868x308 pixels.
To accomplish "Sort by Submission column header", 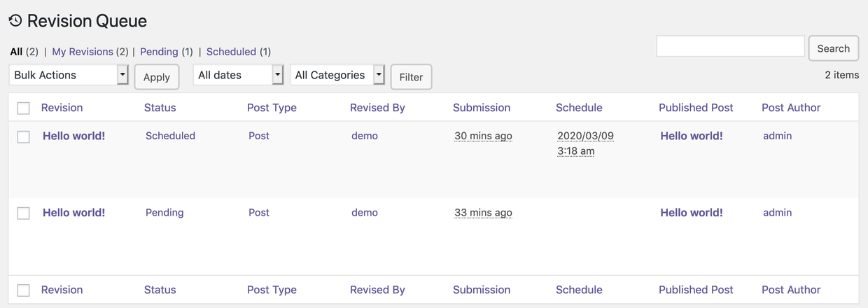I will click(x=481, y=108).
